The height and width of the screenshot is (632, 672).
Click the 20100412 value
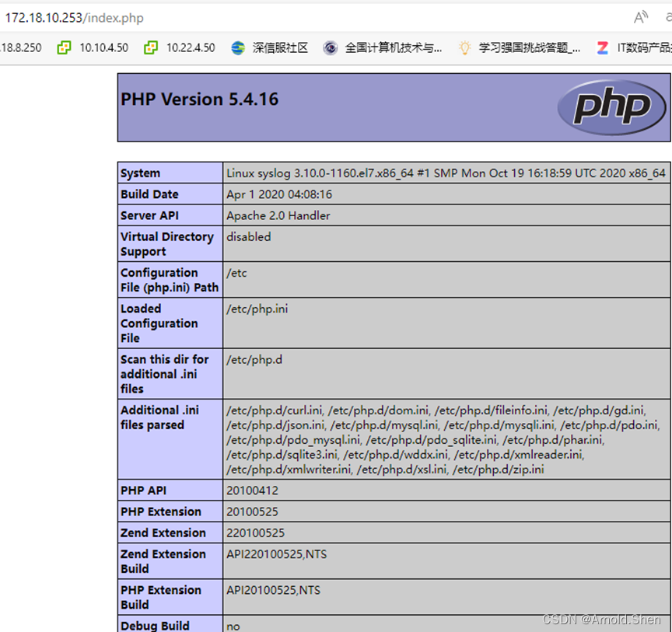pyautogui.click(x=252, y=491)
